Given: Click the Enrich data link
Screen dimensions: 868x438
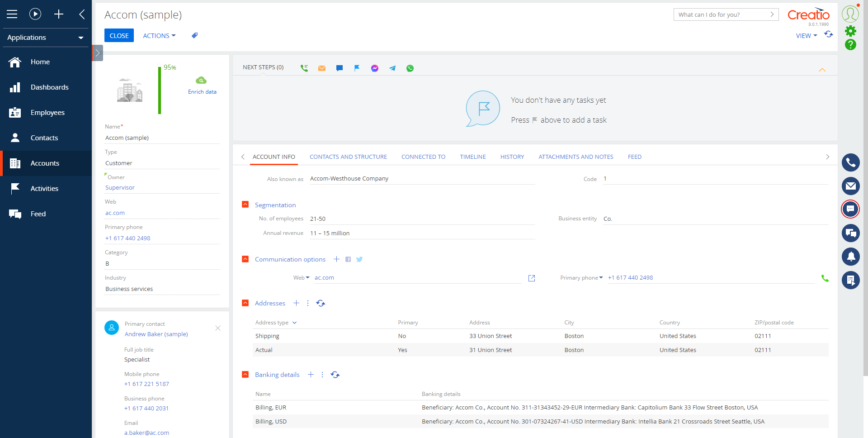Looking at the screenshot, I should point(202,91).
